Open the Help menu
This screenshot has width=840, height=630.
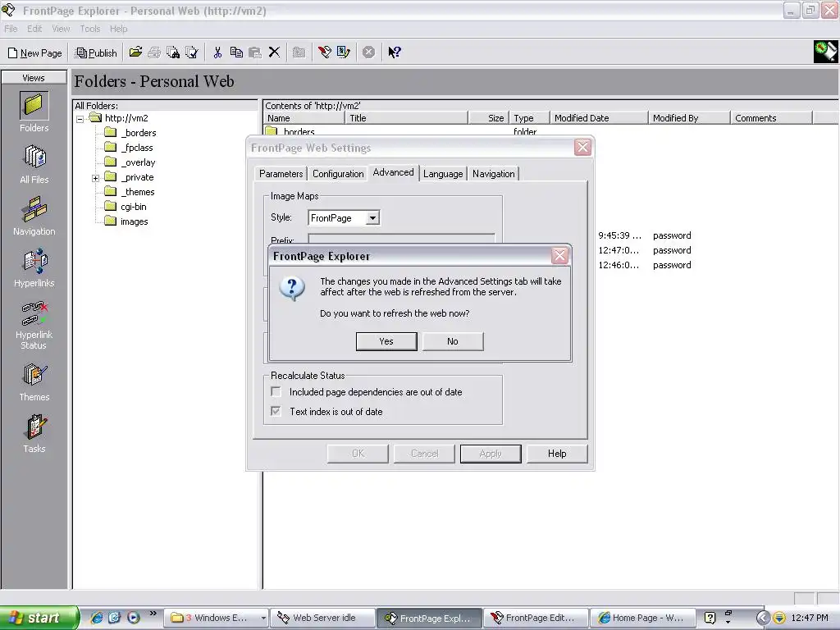point(118,29)
